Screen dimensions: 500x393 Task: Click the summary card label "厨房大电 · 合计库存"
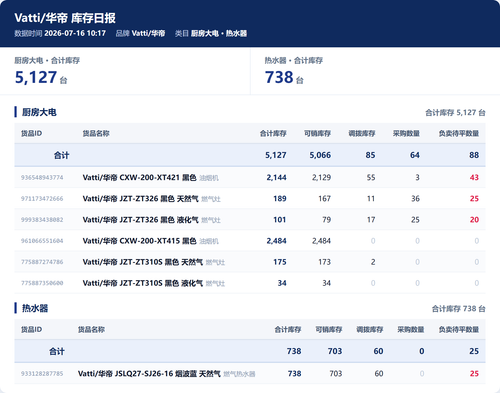pos(47,60)
